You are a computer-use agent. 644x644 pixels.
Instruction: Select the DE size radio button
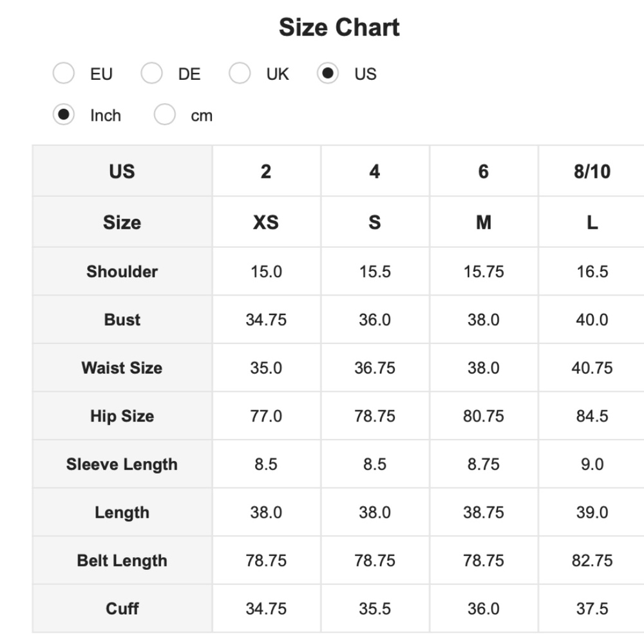tap(151, 73)
